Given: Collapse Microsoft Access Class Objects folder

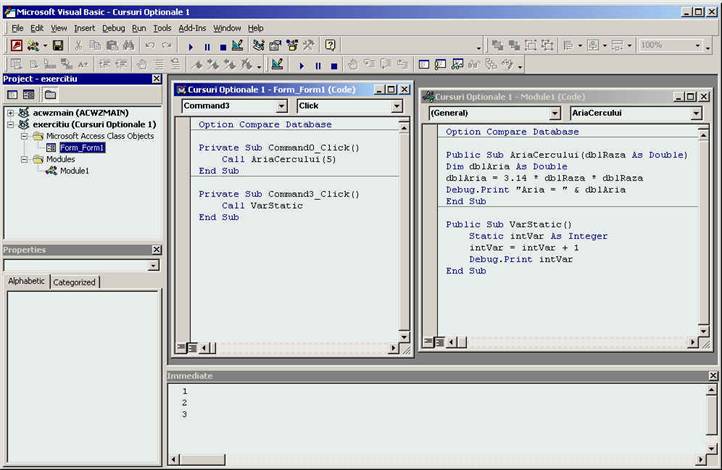Looking at the screenshot, I should [x=24, y=136].
